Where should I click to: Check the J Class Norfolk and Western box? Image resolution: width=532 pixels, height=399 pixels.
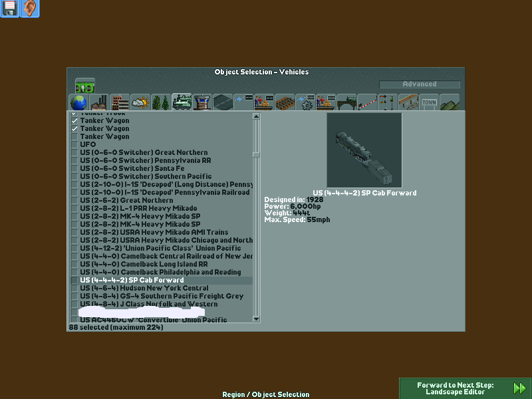(x=74, y=304)
